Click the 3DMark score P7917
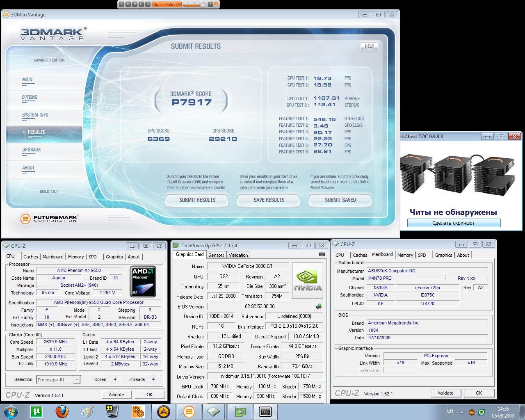 click(192, 103)
